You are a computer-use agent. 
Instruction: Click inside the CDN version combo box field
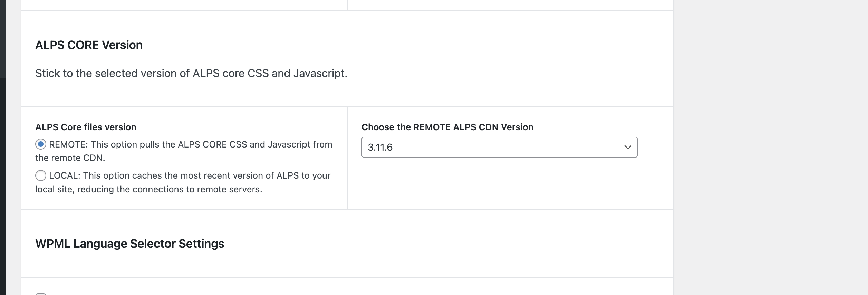449,148
